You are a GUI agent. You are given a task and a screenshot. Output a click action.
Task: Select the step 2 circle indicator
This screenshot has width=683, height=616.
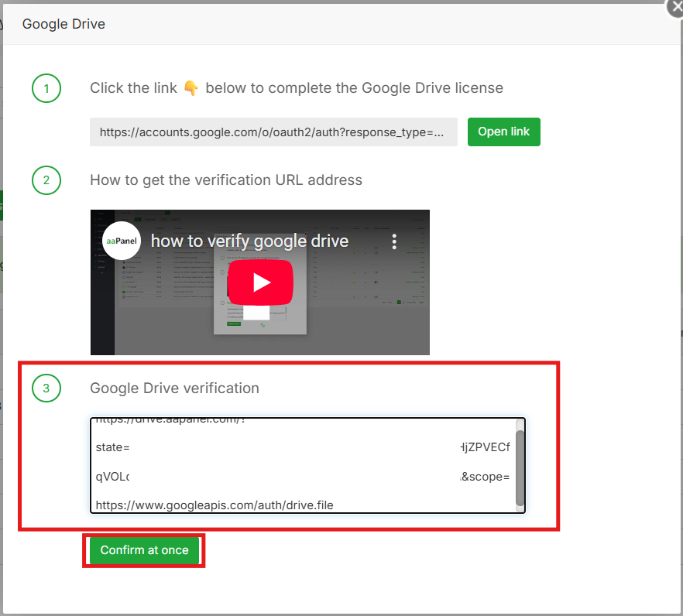point(46,180)
